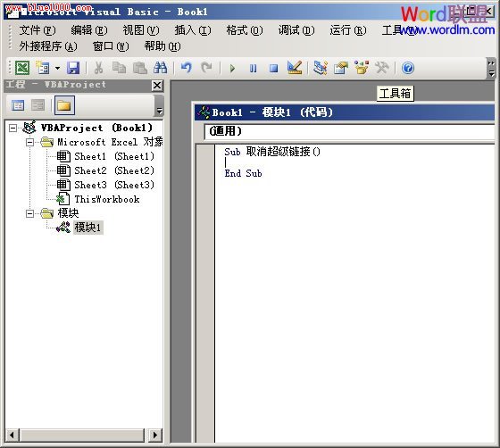This screenshot has width=500, height=448.
Task: Click project panel scrollbar right arrow
Action: (155, 435)
